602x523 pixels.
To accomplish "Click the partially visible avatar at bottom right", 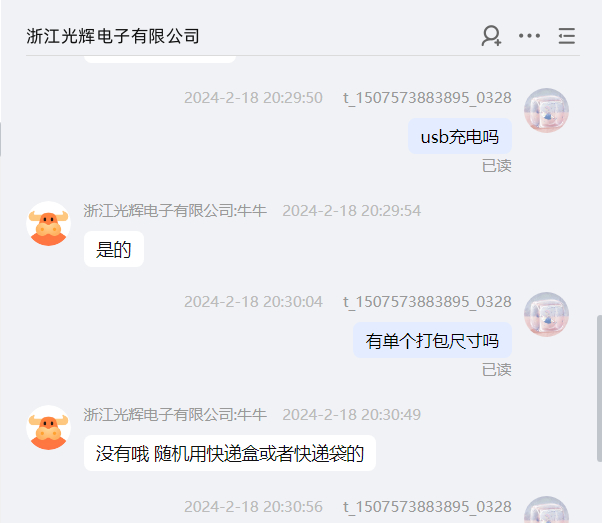I will (546, 510).
